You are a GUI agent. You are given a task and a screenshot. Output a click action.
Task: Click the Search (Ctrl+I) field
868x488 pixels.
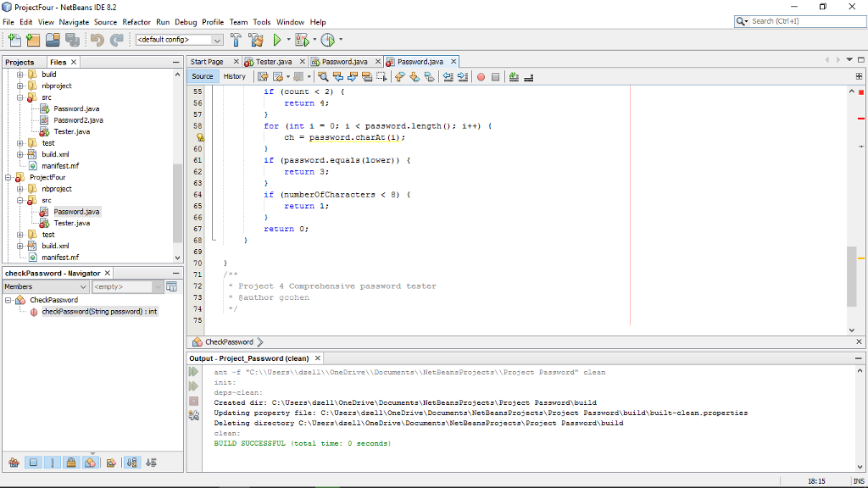click(x=805, y=21)
